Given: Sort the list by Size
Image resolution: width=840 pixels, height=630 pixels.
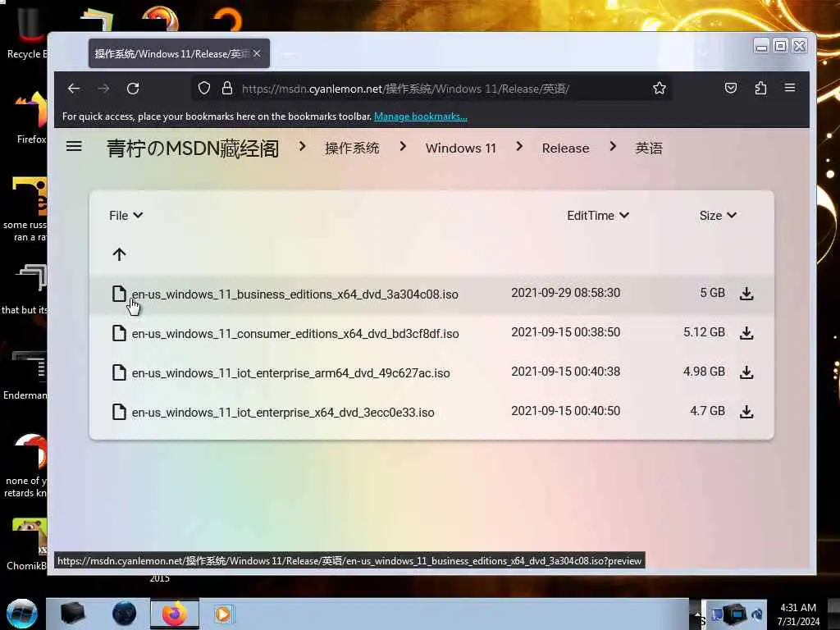Looking at the screenshot, I should (x=718, y=216).
